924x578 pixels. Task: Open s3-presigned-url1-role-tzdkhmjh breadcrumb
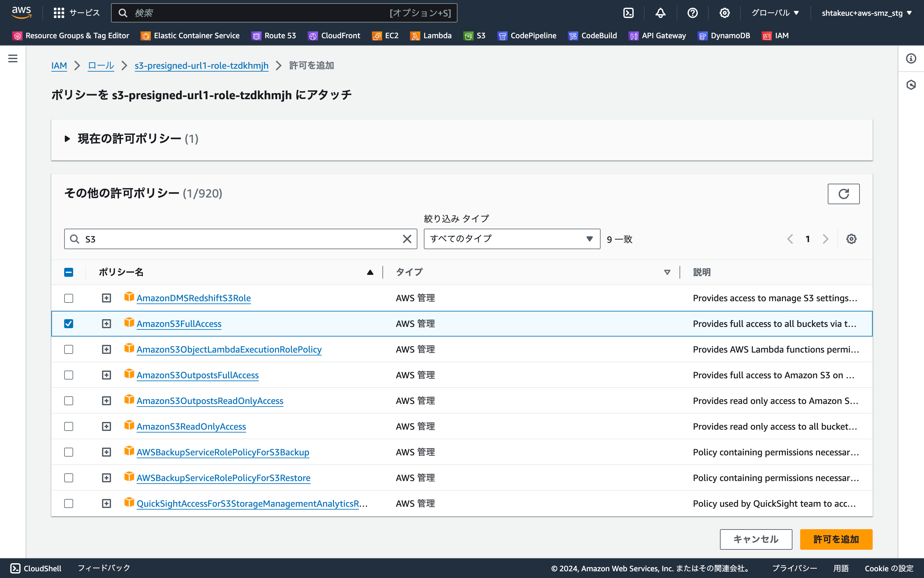(201, 66)
